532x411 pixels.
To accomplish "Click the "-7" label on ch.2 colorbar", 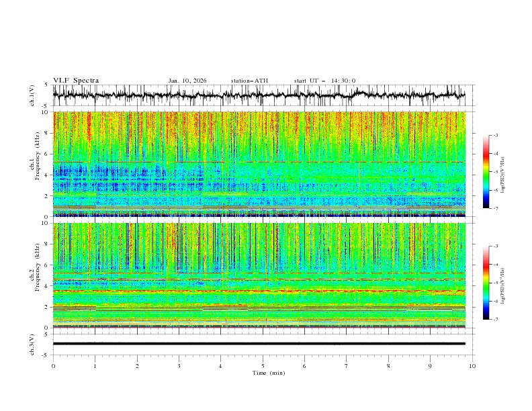I will pyautogui.click(x=496, y=320).
